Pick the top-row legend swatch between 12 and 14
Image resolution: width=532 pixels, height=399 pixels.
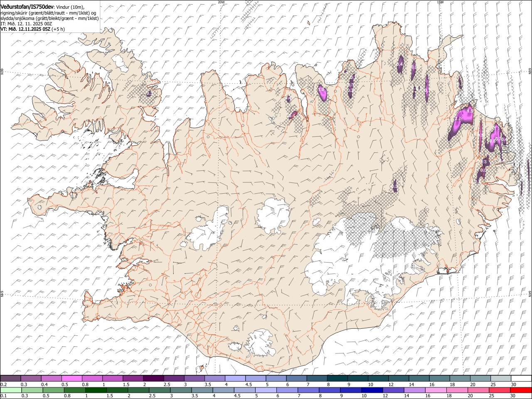[398, 379]
